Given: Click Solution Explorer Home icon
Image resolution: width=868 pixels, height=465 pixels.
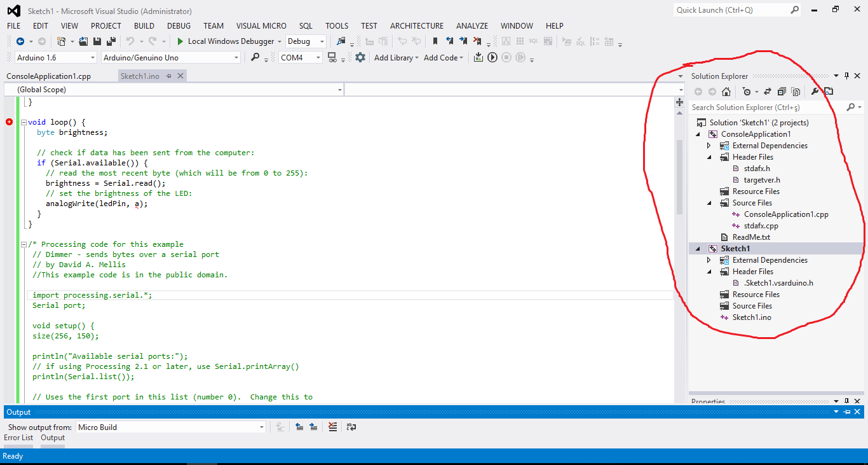Looking at the screenshot, I should pos(726,92).
